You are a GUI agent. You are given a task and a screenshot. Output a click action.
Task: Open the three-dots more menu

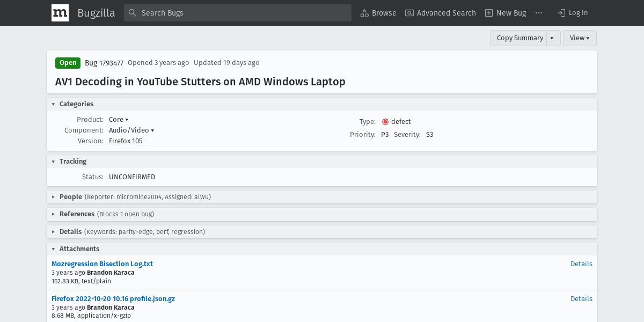539,13
